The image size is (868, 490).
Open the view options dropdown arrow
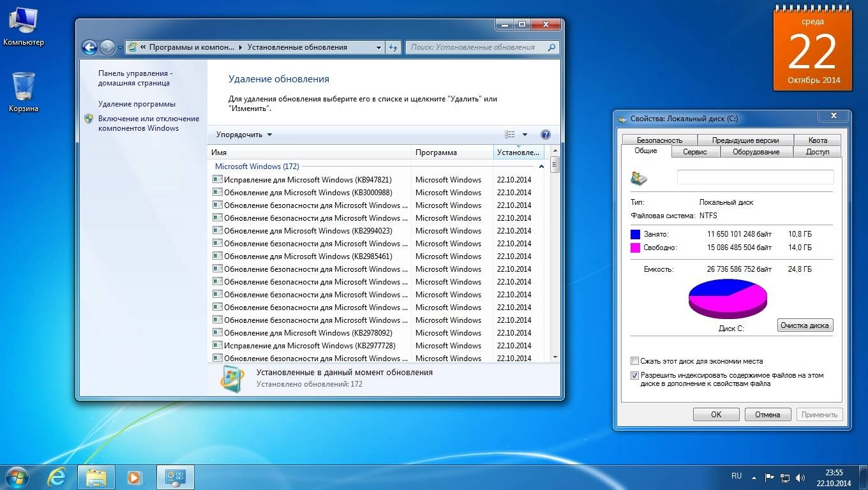tap(525, 135)
